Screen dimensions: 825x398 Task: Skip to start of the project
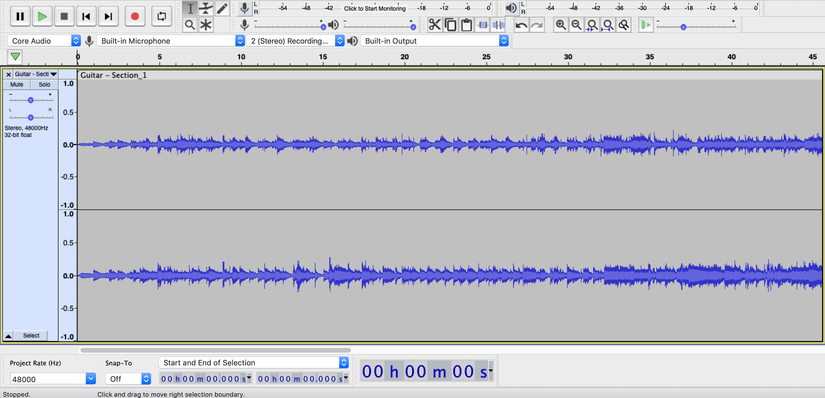coord(86,16)
